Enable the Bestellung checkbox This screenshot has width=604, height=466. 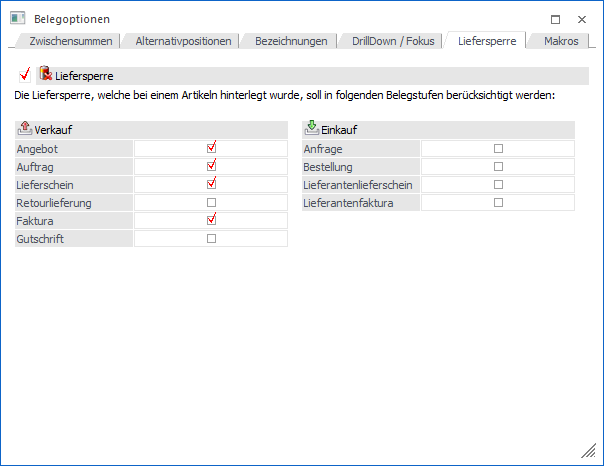click(x=498, y=167)
